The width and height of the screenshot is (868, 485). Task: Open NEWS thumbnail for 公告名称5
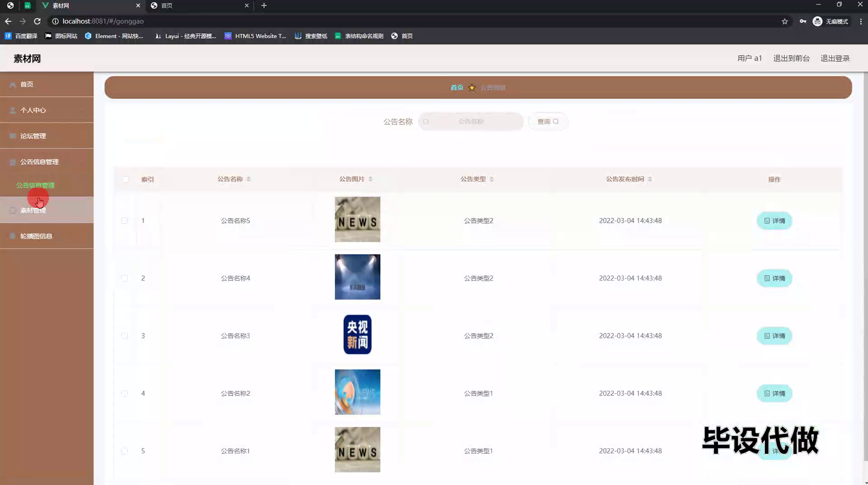pos(357,219)
